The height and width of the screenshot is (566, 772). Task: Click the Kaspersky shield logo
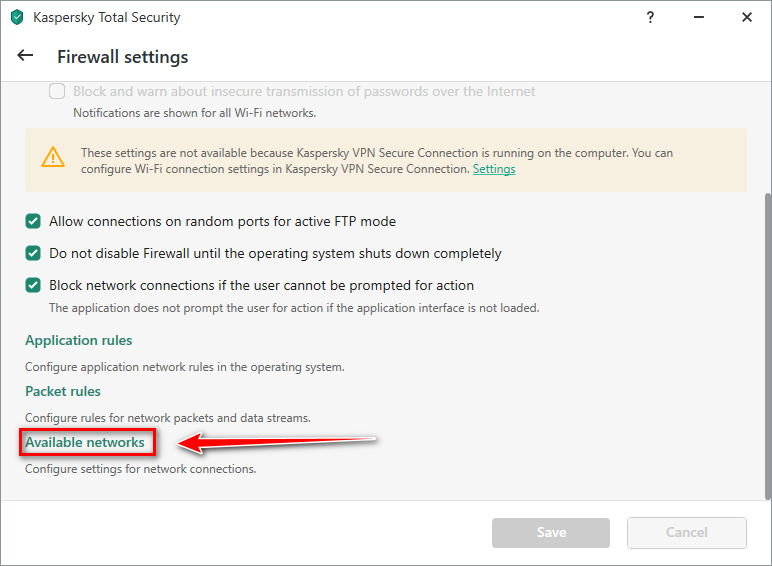coord(17,17)
